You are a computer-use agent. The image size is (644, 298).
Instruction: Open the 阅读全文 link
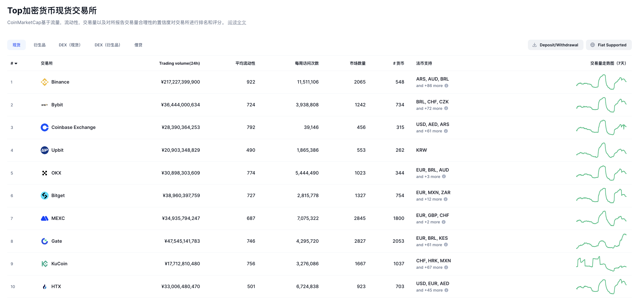237,23
